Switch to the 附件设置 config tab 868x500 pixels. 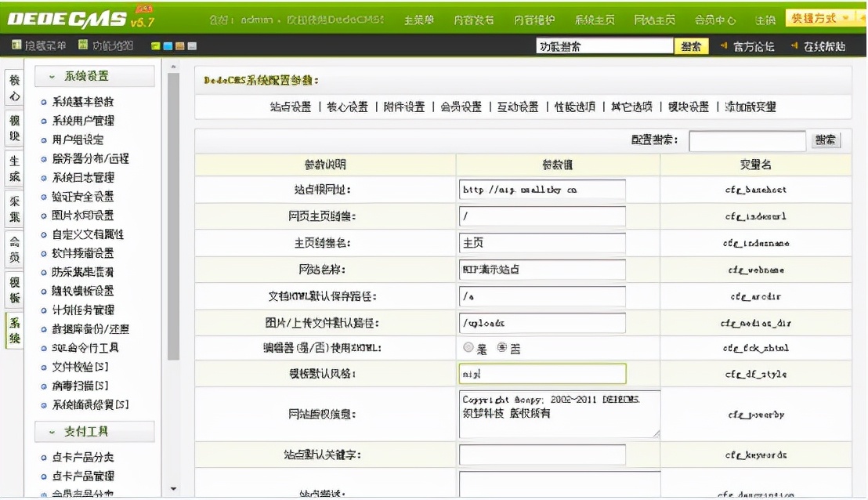tap(404, 107)
